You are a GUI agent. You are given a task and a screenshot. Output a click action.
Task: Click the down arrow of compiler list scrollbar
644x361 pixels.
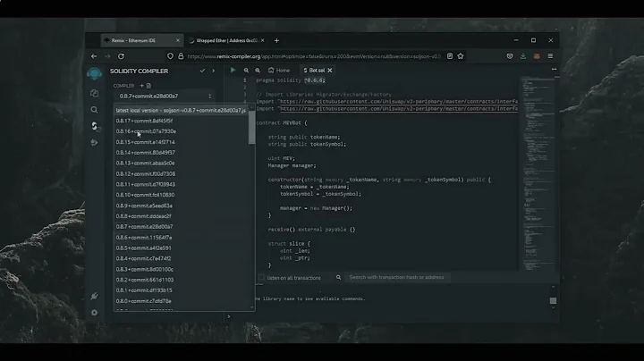(x=251, y=306)
